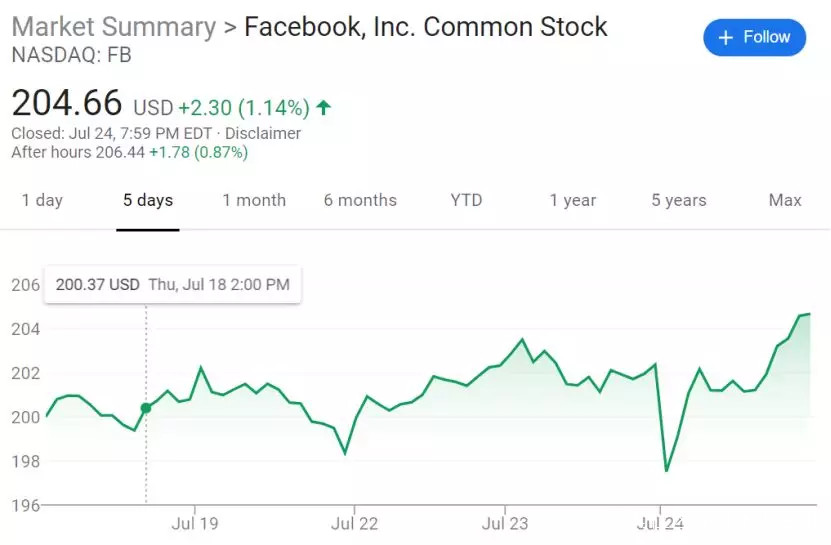831x545 pixels.
Task: Display the 5 years chart
Action: pyautogui.click(x=679, y=200)
